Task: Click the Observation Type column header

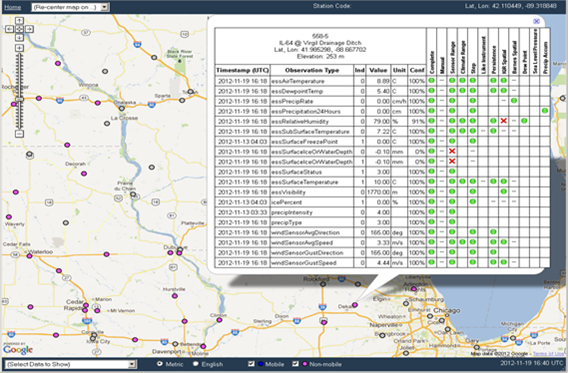Action: pyautogui.click(x=312, y=70)
